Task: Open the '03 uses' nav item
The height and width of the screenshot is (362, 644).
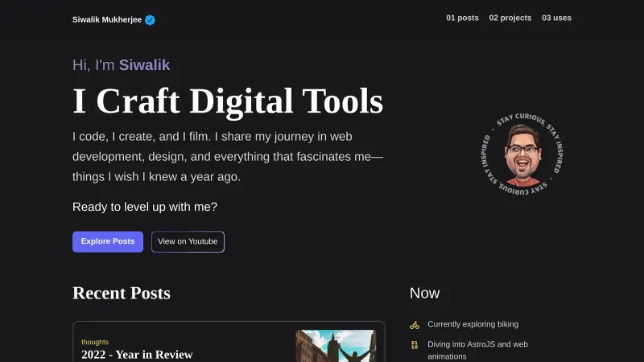Action: pos(556,18)
